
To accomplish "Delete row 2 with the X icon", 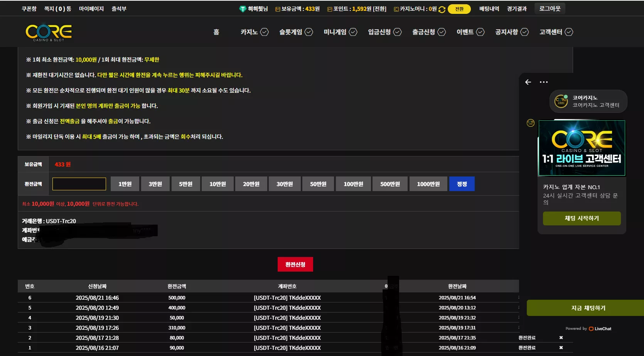I will (x=561, y=338).
